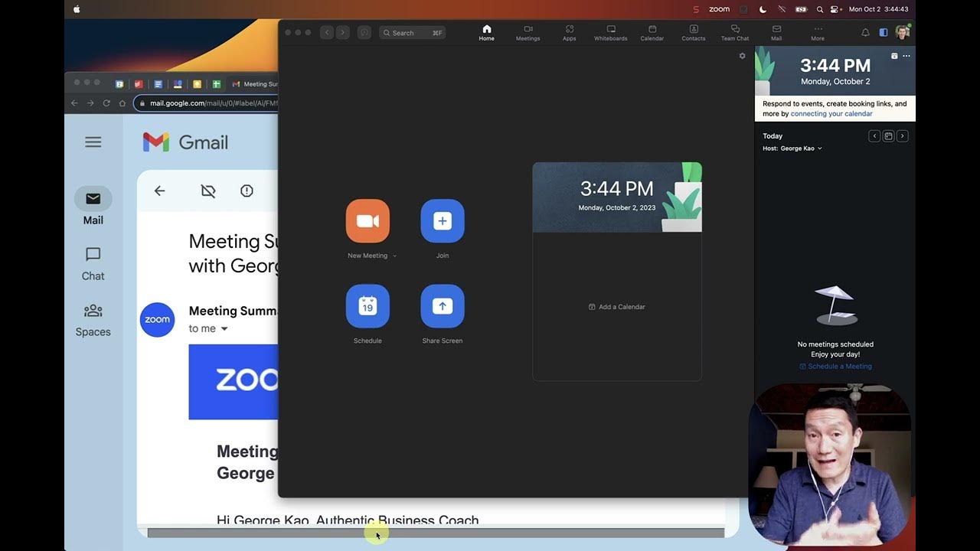980x551 pixels.
Task: Click Gmail's remove label icon
Action: tap(208, 191)
